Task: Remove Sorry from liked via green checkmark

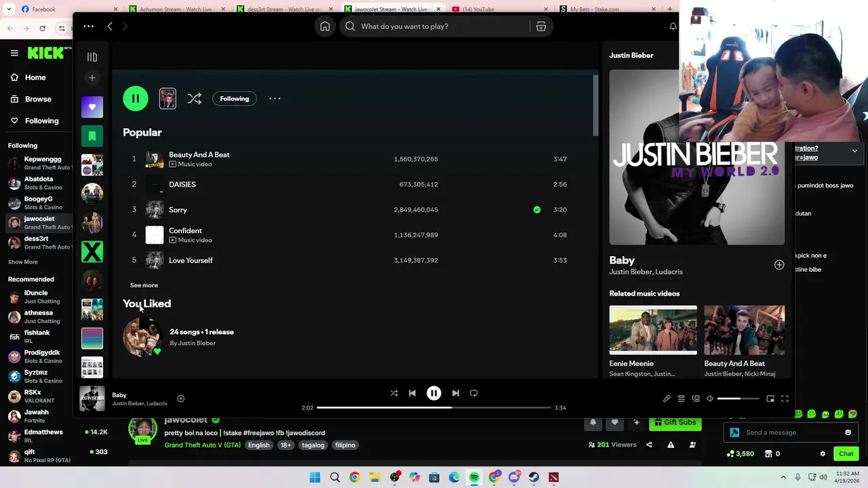Action: [537, 209]
